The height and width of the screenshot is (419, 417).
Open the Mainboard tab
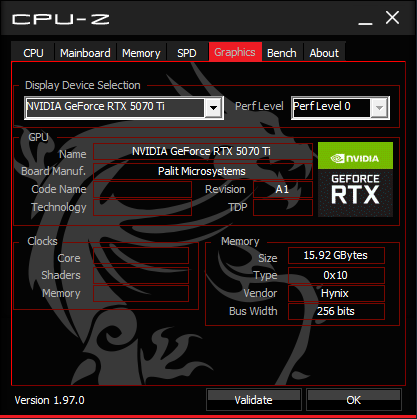pos(85,53)
